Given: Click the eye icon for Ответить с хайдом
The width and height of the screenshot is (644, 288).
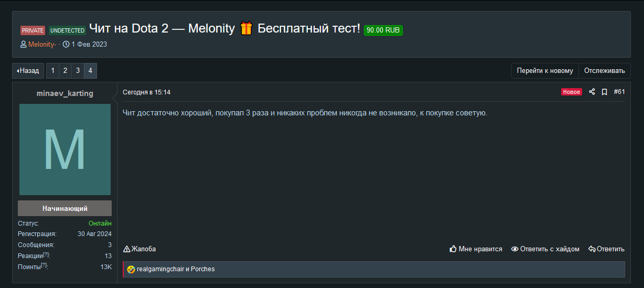Looking at the screenshot, I should tap(514, 249).
